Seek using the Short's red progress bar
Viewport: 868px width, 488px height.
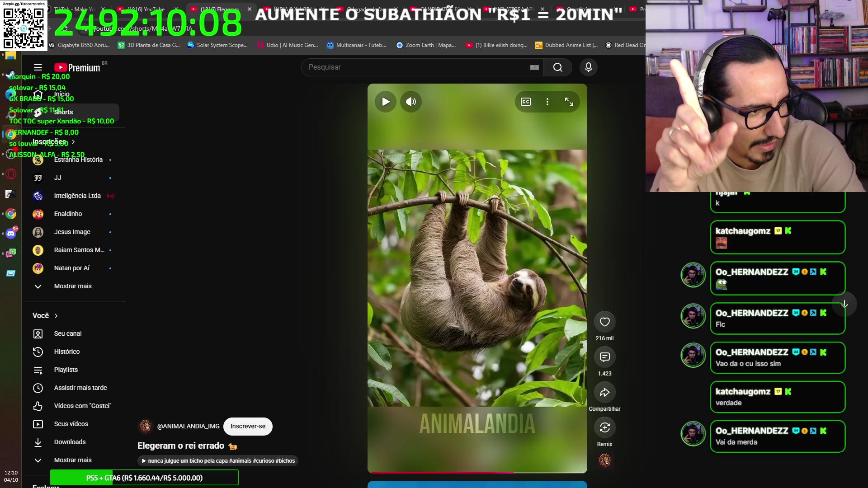coord(477,472)
